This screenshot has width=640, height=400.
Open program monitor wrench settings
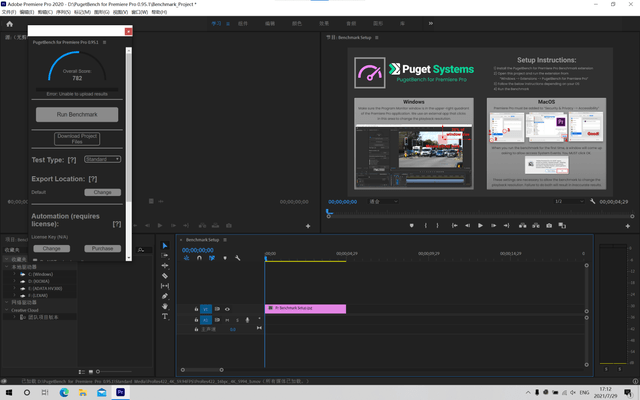(x=593, y=201)
